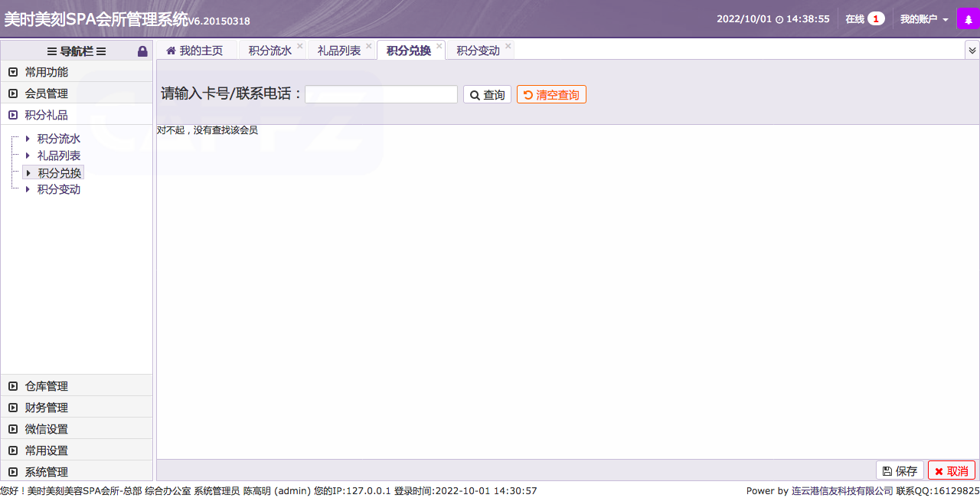Viewport: 980px width, 498px height.
Task: Click the home icon on 我的主页 tab
Action: click(x=171, y=50)
